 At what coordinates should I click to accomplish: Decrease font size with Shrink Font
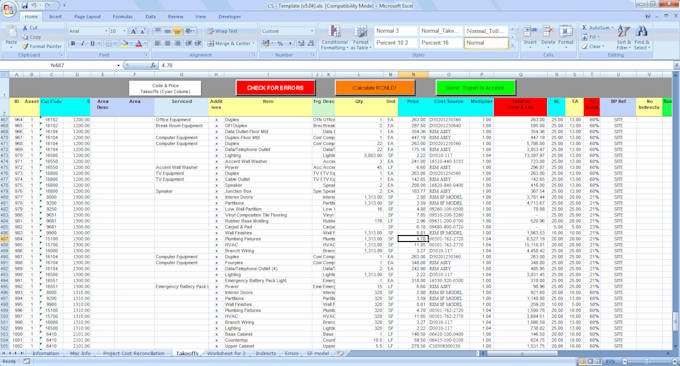(x=142, y=31)
